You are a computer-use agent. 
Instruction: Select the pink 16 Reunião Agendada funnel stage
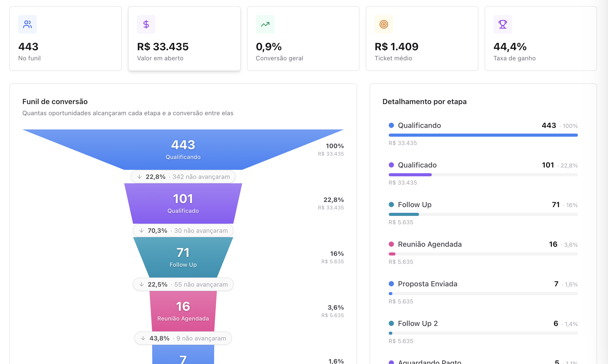[183, 311]
